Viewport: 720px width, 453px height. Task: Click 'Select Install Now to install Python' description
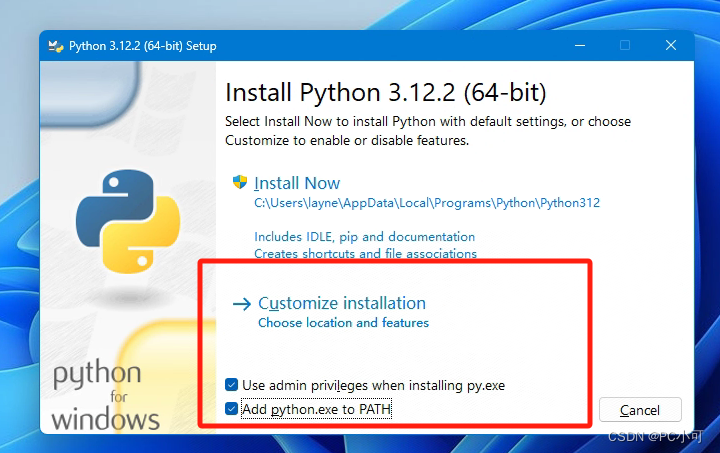coord(428,131)
